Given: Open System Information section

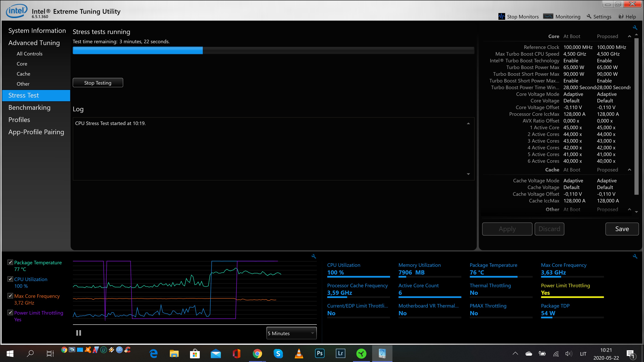Looking at the screenshot, I should [37, 31].
